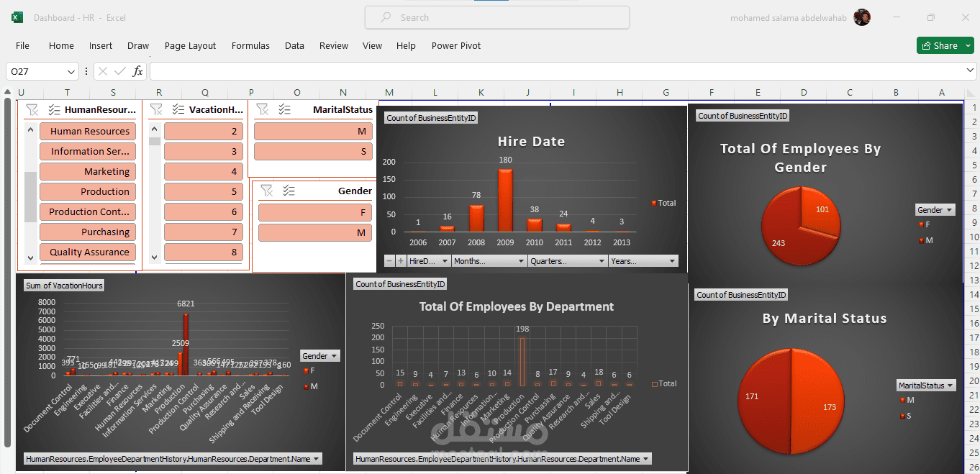This screenshot has height=474, width=980.
Task: Clear filter icon on MaritalStatus slicer
Action: click(x=263, y=109)
